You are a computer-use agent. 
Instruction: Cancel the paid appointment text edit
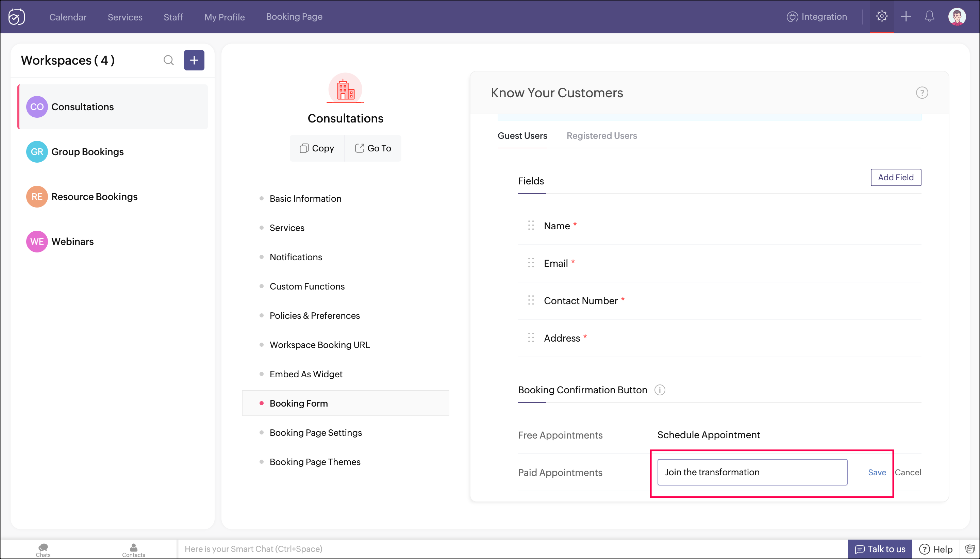point(908,473)
